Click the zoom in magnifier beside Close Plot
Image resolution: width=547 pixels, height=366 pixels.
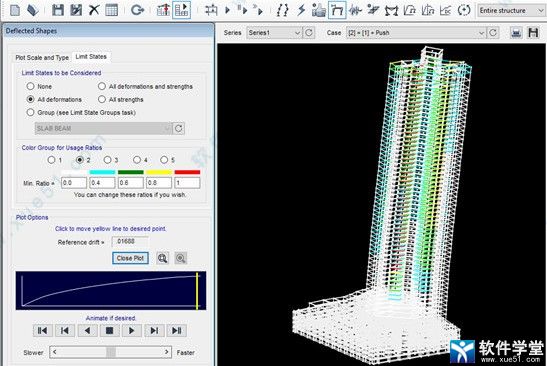pos(162,258)
